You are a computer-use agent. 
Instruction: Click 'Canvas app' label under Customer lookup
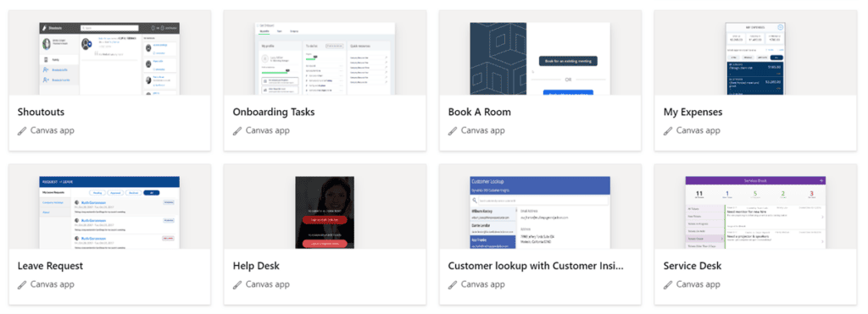click(482, 284)
